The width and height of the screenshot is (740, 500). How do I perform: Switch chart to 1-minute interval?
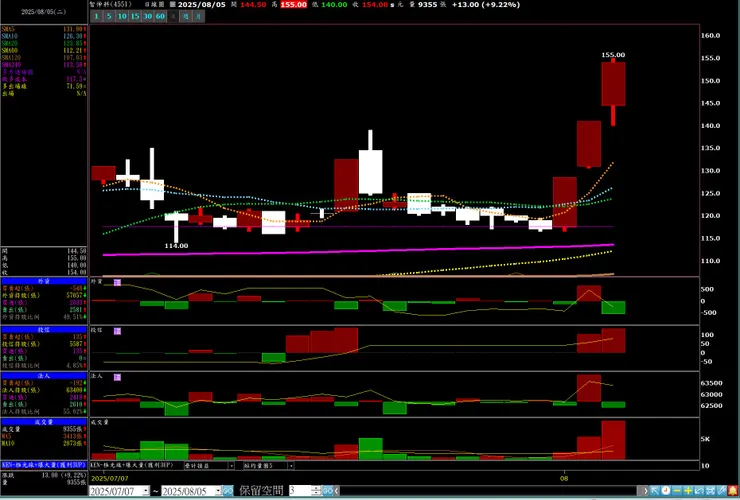point(96,17)
